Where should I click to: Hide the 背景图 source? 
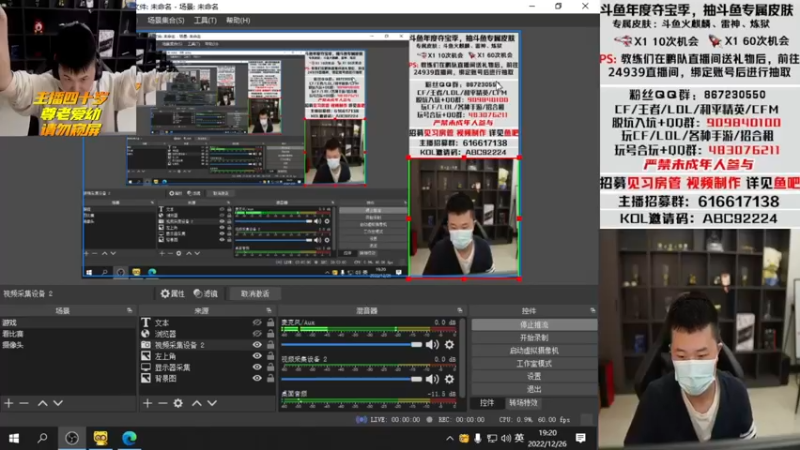click(x=257, y=378)
